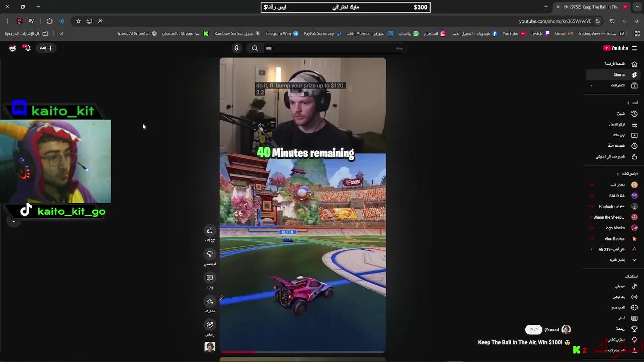644x362 pixels.
Task: Open the @uuest channel avatar
Action: (566, 330)
